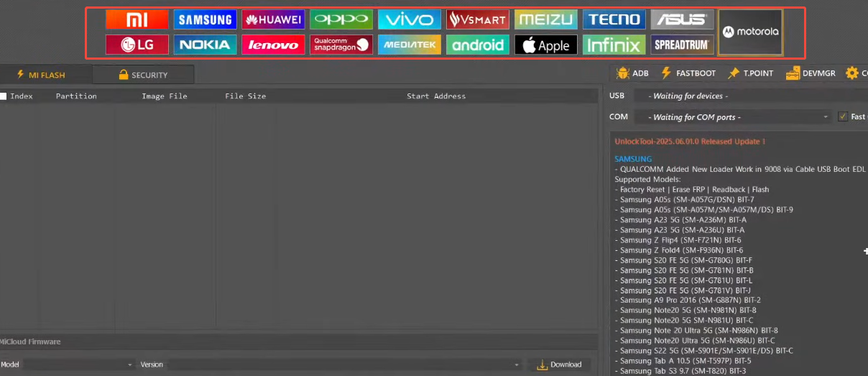Select the Samsung brand logo
868x376 pixels.
point(205,19)
